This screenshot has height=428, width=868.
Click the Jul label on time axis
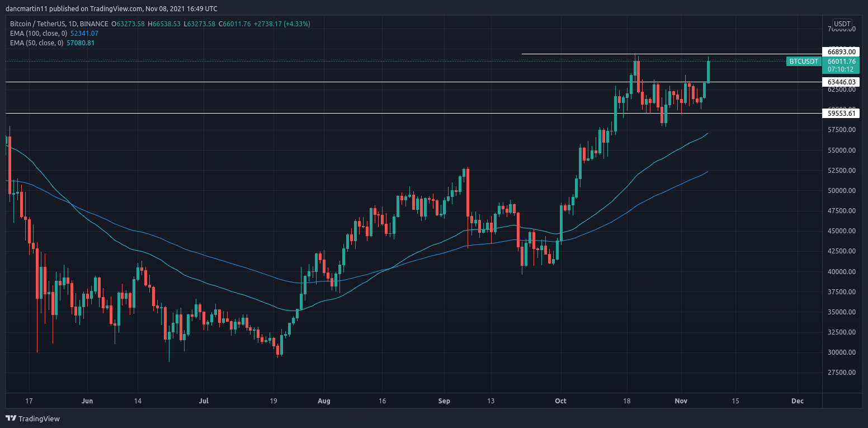click(204, 401)
